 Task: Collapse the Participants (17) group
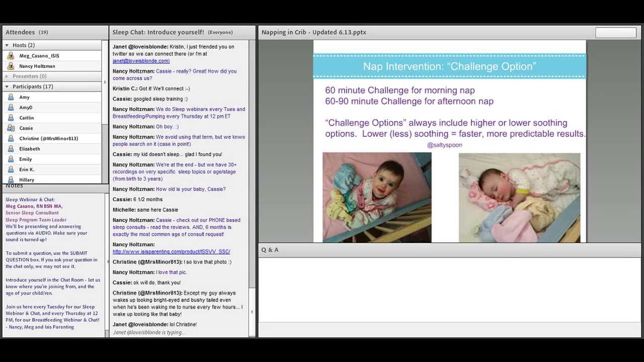pos(7,86)
